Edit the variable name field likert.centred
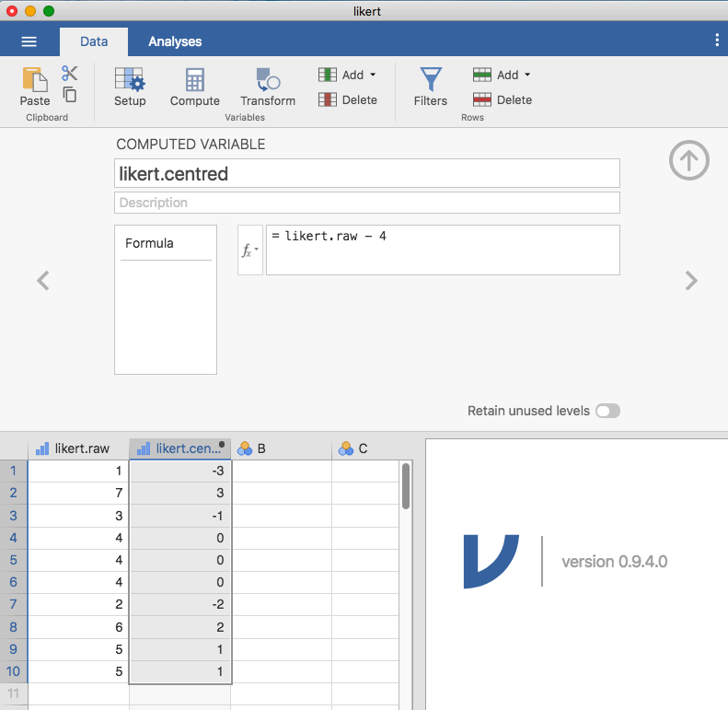Viewport: 728px width, 710px height. click(367, 174)
